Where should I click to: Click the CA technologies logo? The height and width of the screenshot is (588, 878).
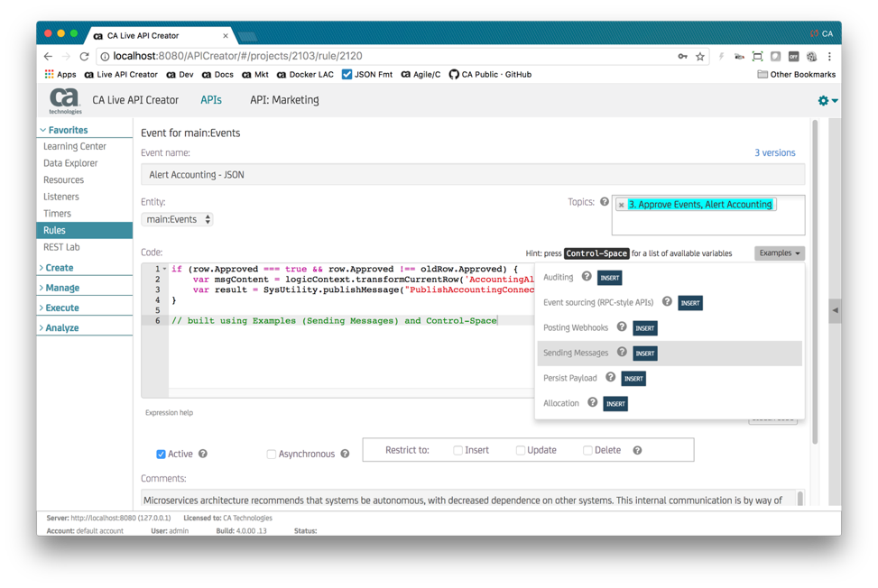(x=65, y=101)
